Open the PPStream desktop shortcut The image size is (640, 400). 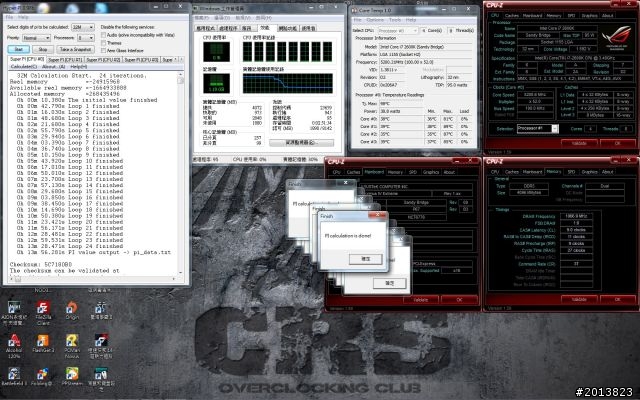point(72,376)
